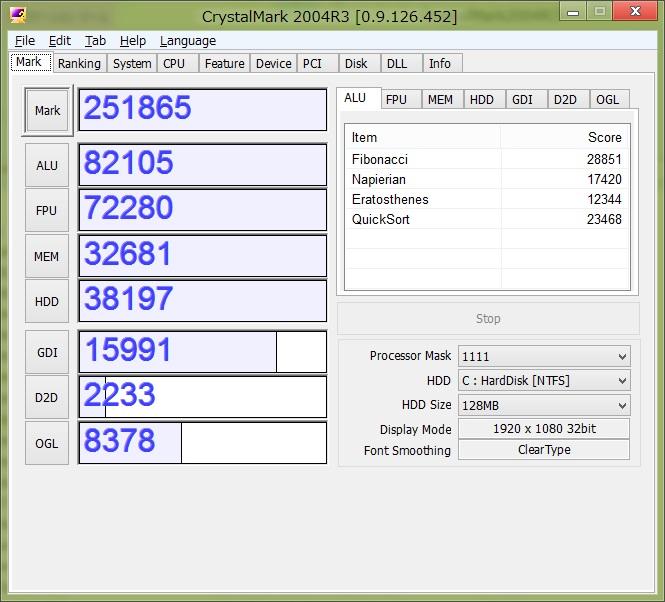Select the MEM results tab
This screenshot has width=665, height=602.
pyautogui.click(x=440, y=99)
